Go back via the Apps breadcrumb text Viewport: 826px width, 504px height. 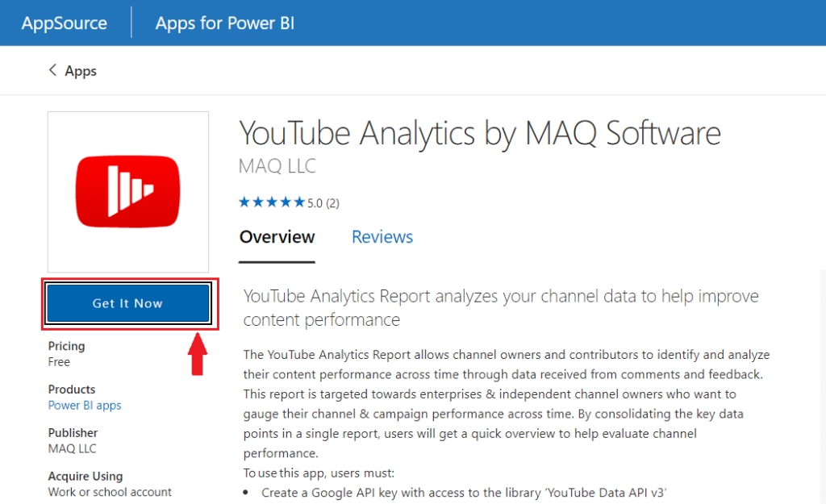pyautogui.click(x=81, y=71)
